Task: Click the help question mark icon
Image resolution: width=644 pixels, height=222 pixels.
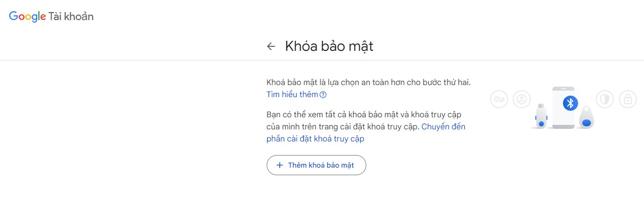Action: (324, 95)
